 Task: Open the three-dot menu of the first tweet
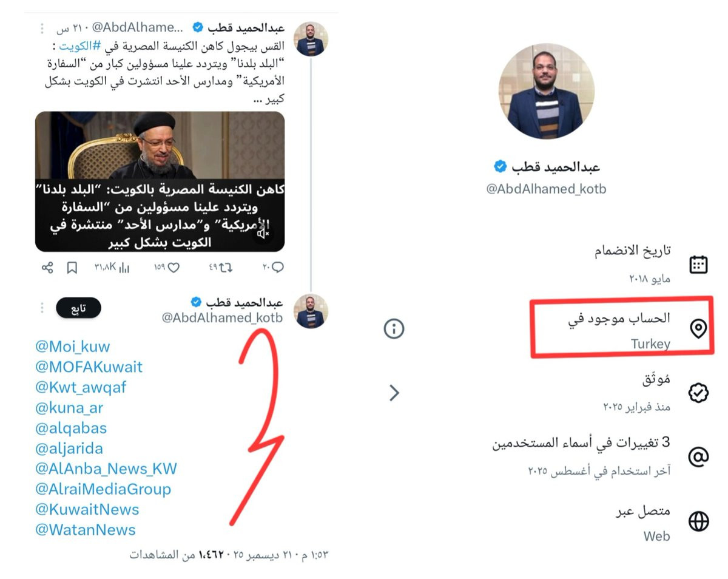pyautogui.click(x=42, y=29)
